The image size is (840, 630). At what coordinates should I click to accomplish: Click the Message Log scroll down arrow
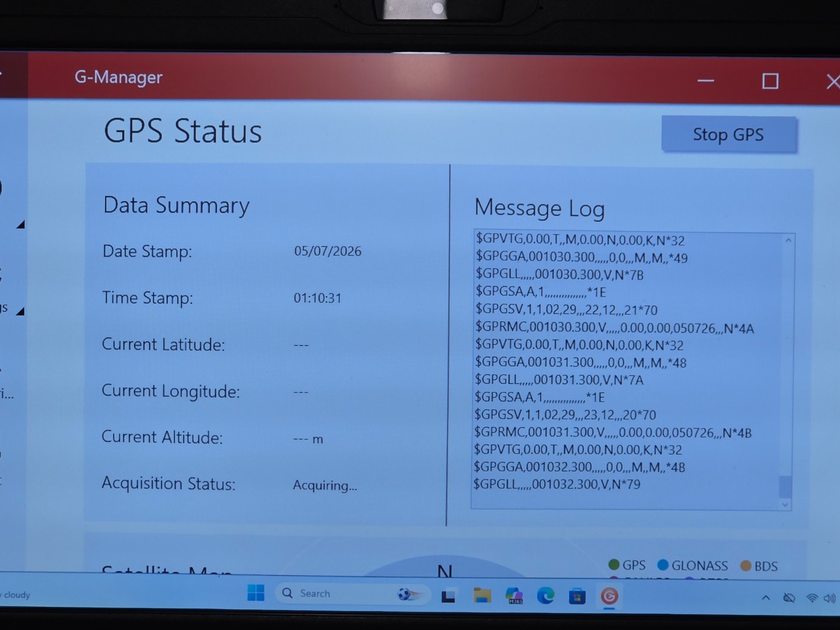[x=785, y=505]
